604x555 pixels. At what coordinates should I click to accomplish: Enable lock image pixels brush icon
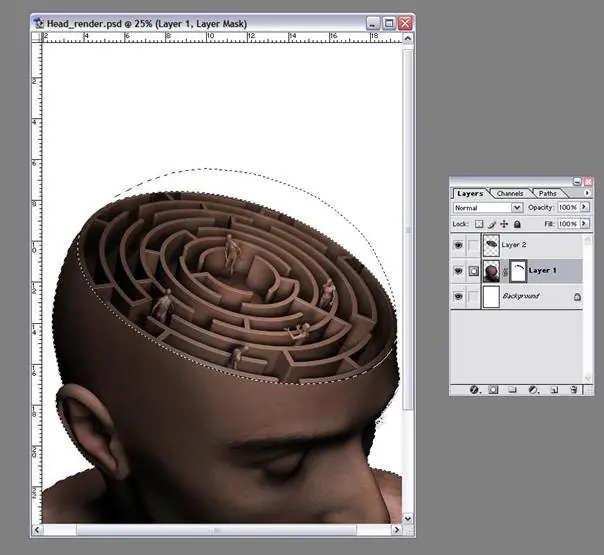492,224
